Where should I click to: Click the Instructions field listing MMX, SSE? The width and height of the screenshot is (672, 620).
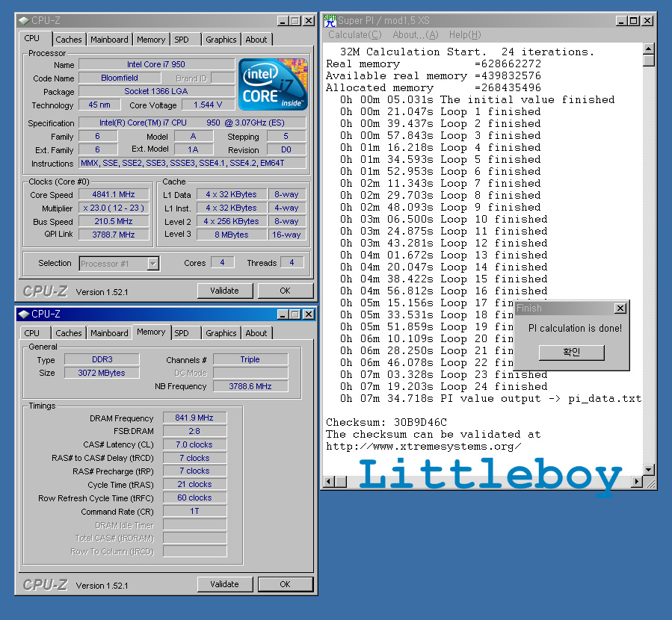[192, 163]
